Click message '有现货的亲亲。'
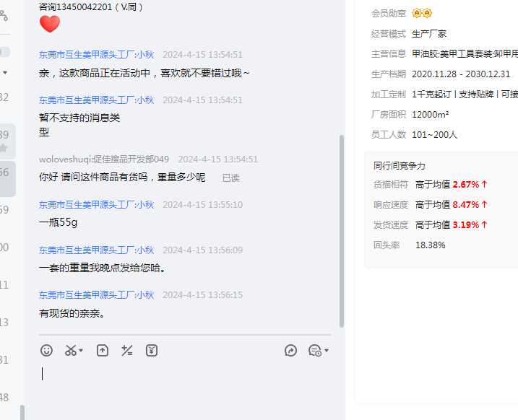Viewport: 518px width, 420px height. [72, 313]
